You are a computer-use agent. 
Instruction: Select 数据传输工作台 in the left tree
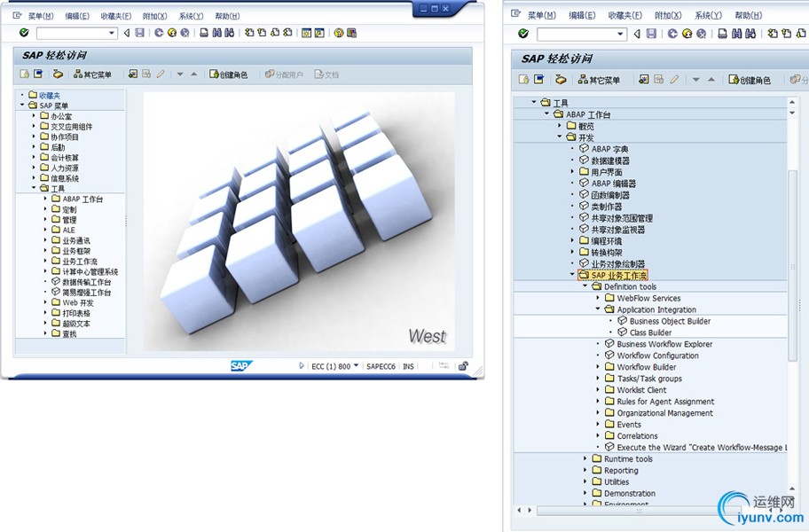[x=86, y=282]
